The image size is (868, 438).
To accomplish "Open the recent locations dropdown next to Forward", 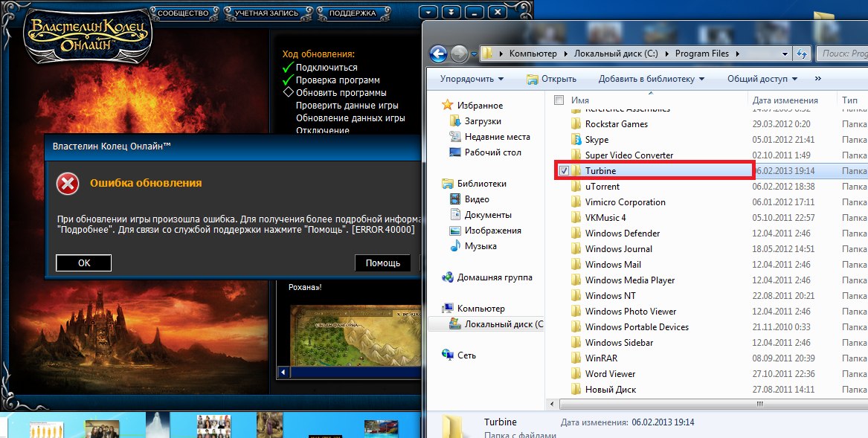I will click(475, 54).
